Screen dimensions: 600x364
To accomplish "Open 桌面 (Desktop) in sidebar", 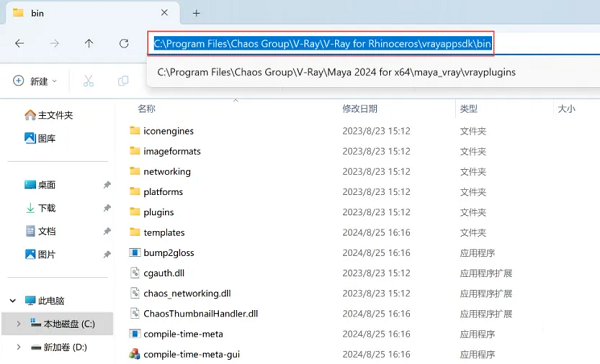I will tap(40, 185).
